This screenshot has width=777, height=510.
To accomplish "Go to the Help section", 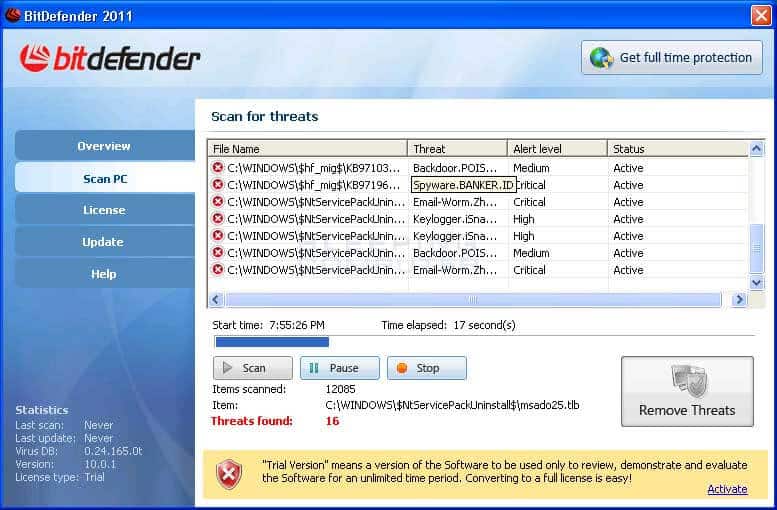I will [104, 274].
